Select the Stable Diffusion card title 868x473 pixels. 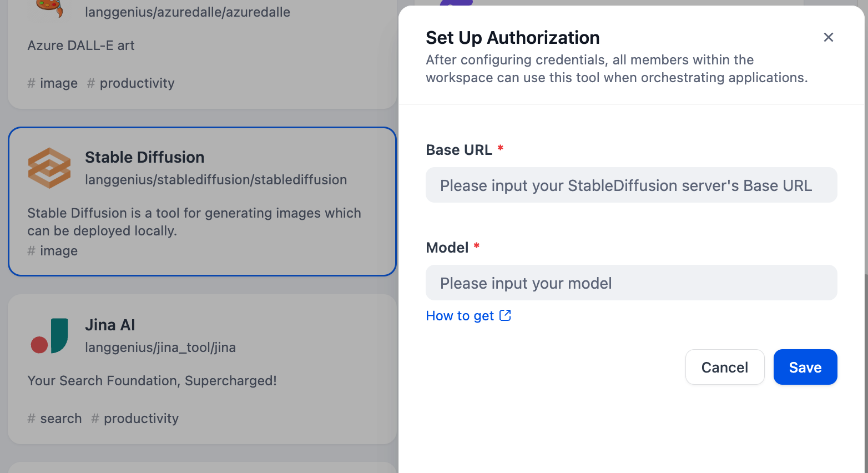[144, 157]
